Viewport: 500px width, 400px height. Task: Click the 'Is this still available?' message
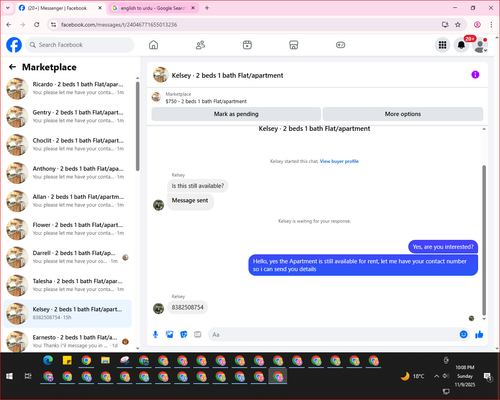click(198, 186)
